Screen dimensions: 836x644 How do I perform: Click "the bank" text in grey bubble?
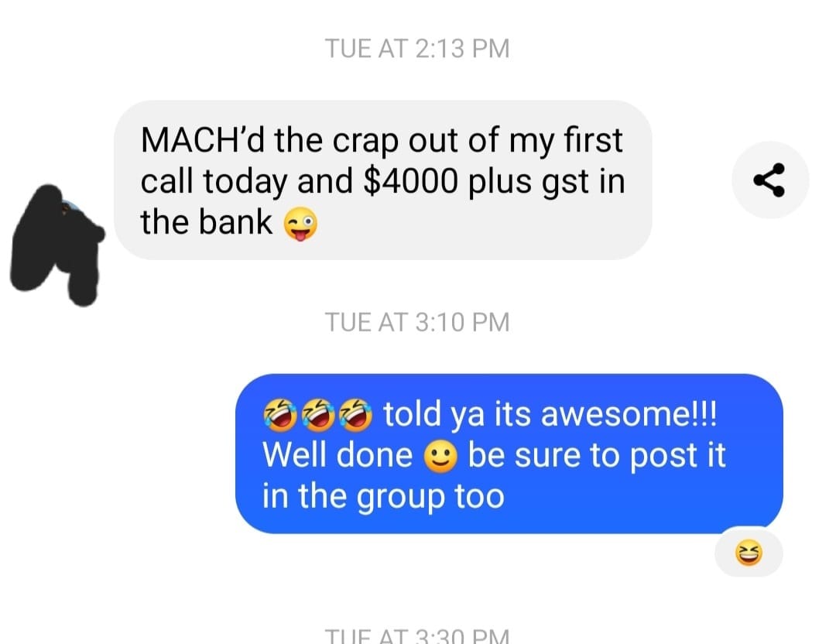pyautogui.click(x=207, y=222)
